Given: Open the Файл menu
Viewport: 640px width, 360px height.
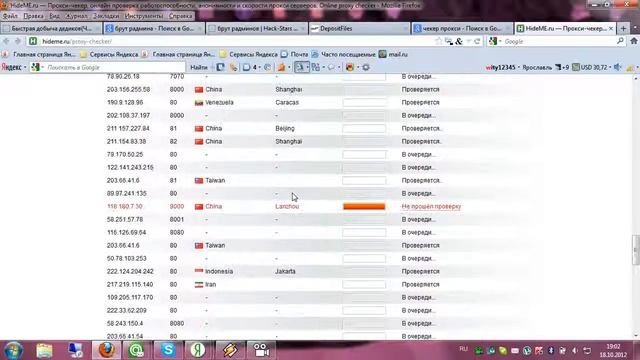Looking at the screenshot, I should (x=10, y=16).
